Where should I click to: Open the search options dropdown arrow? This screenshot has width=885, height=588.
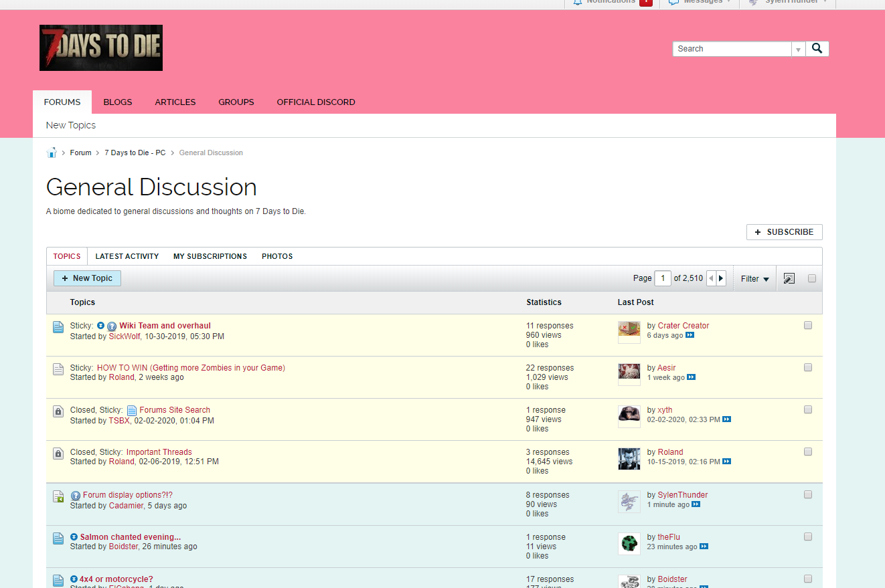pyautogui.click(x=798, y=49)
